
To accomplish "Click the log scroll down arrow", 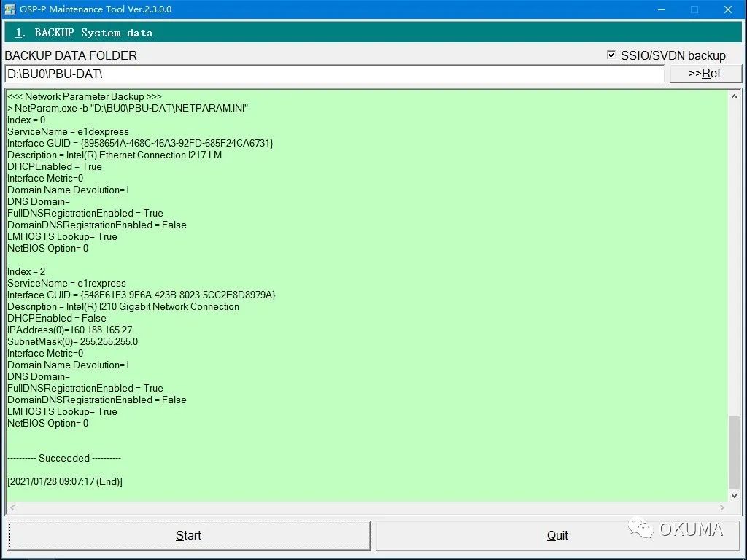I will coord(734,495).
